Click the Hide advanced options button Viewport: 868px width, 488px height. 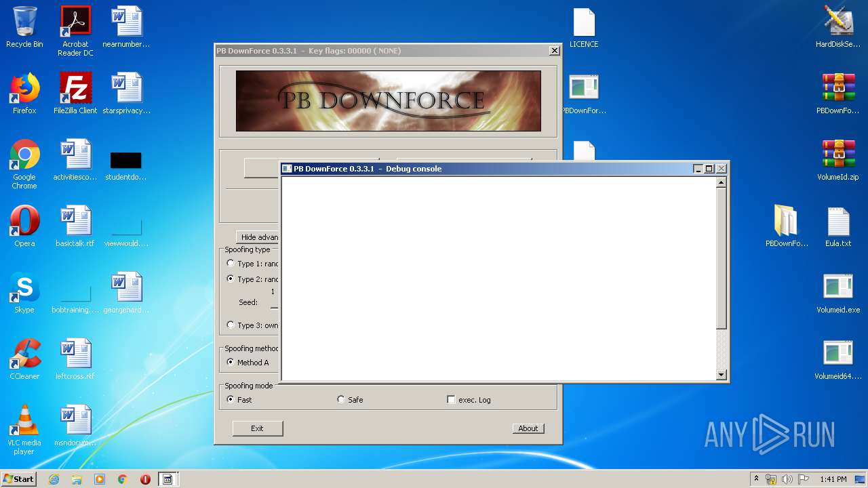coord(258,237)
